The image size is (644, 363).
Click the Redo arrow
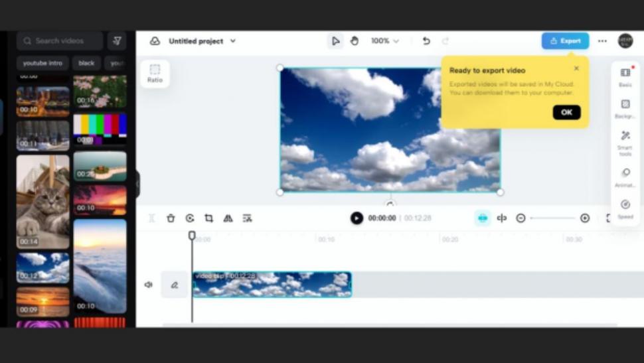tap(445, 41)
